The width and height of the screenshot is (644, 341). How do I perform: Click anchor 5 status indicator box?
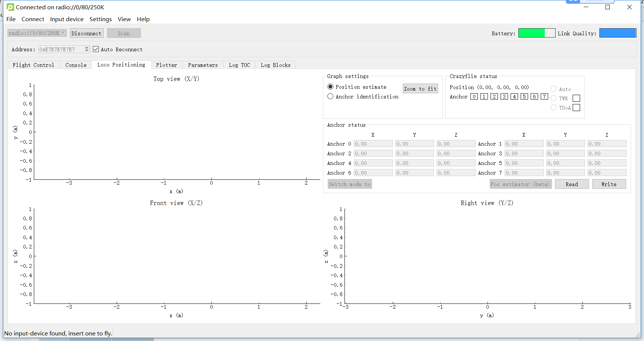(x=524, y=97)
